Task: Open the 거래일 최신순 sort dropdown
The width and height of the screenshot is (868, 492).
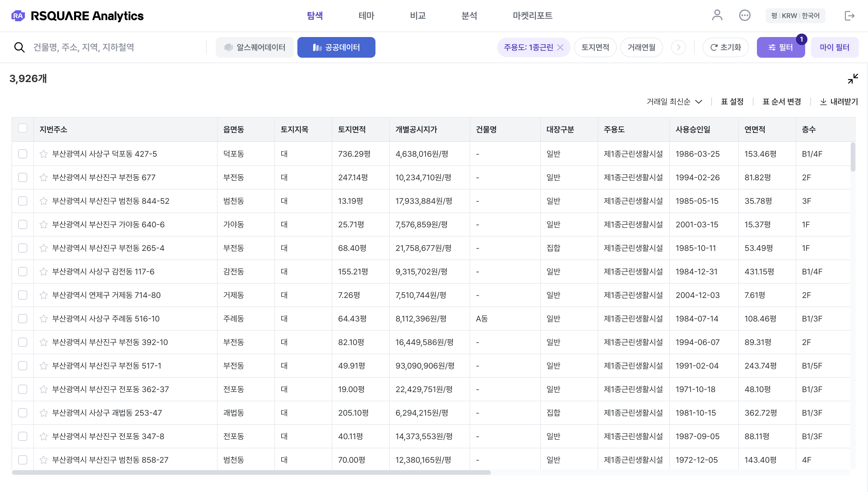Action: pos(674,102)
